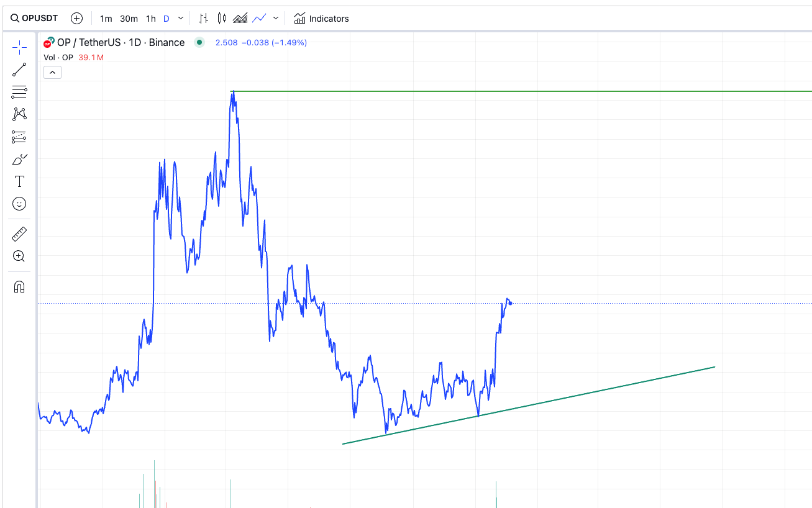Select the long position forecasting tool
The height and width of the screenshot is (508, 812).
pyautogui.click(x=19, y=137)
